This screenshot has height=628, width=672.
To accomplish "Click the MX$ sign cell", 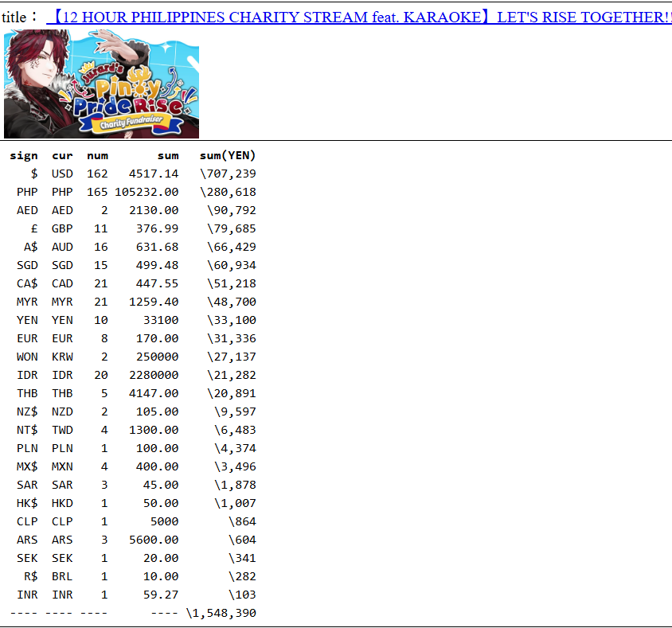I will [27, 466].
